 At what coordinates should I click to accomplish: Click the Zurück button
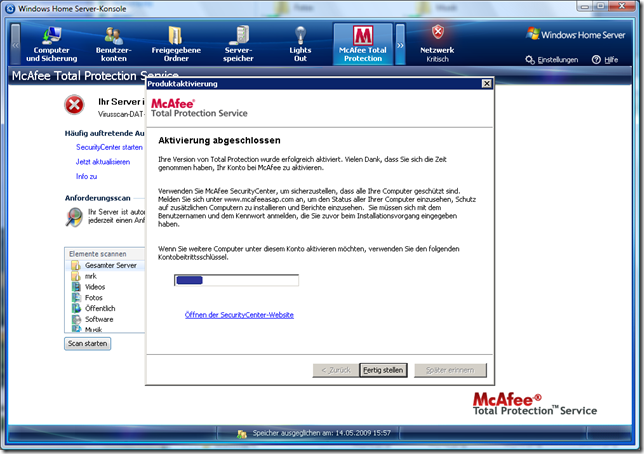pos(336,370)
